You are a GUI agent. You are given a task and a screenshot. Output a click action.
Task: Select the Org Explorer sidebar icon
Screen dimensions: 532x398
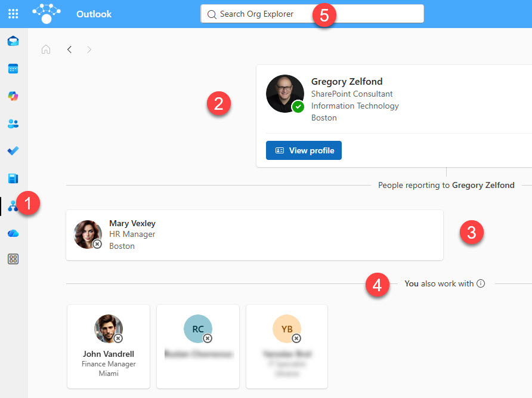coord(13,206)
